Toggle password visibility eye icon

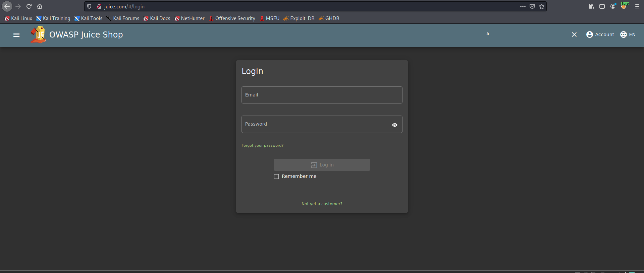point(395,125)
